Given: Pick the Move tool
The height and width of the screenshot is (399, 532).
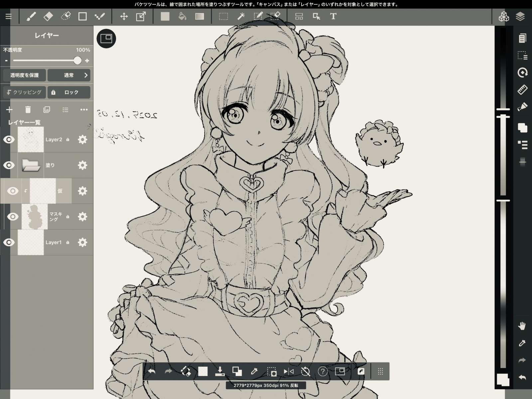Looking at the screenshot, I should point(124,16).
